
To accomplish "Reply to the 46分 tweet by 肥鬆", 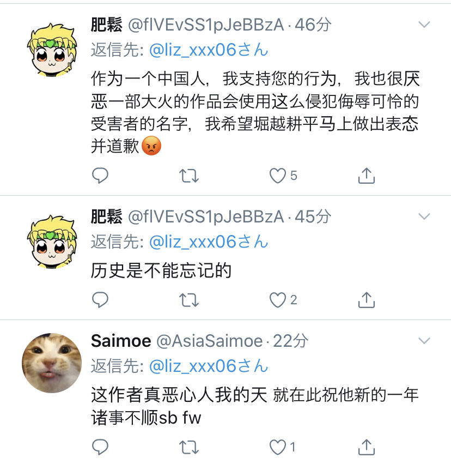I will pyautogui.click(x=100, y=176).
